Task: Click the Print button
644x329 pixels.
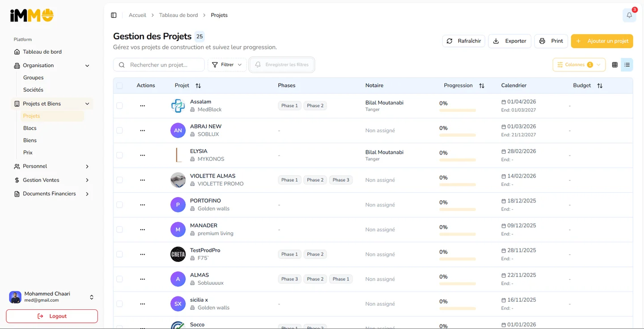Action: (x=551, y=41)
